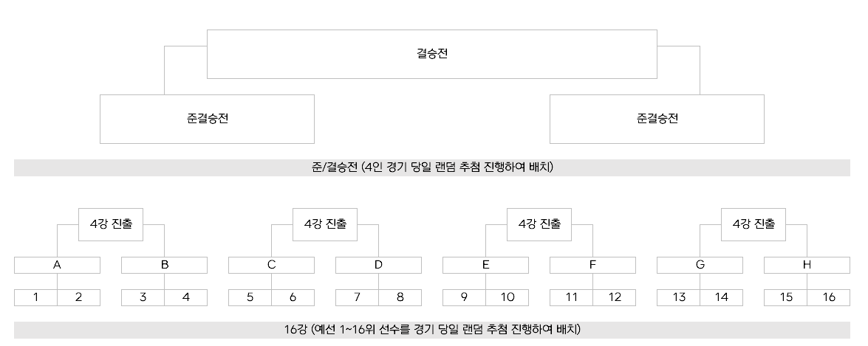This screenshot has height=346, width=868.
Task: Click the 결승전 box at the top
Action: [431, 54]
